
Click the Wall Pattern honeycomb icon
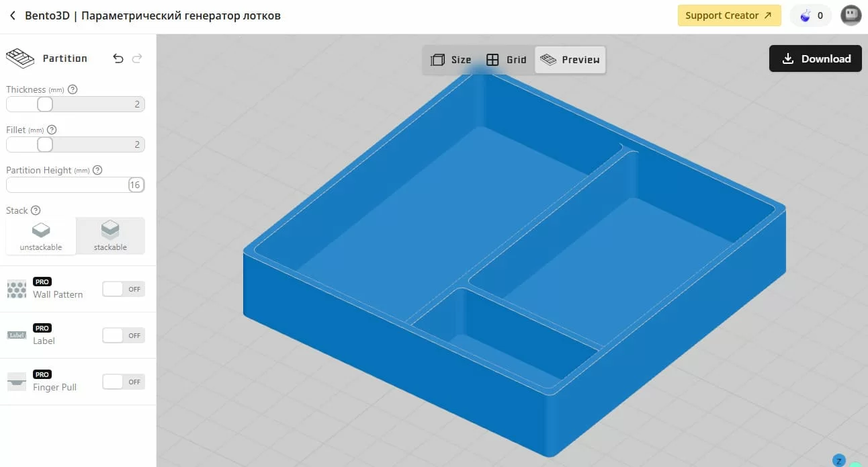(x=17, y=290)
